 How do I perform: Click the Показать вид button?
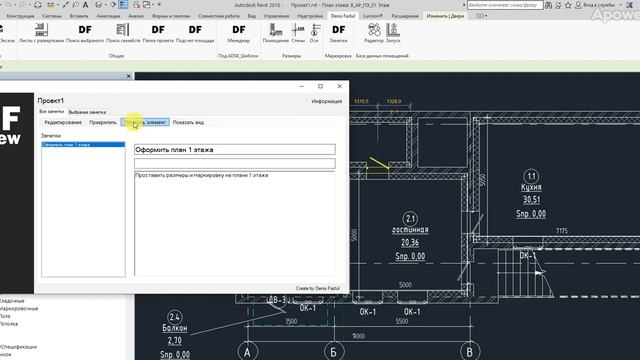pos(188,122)
